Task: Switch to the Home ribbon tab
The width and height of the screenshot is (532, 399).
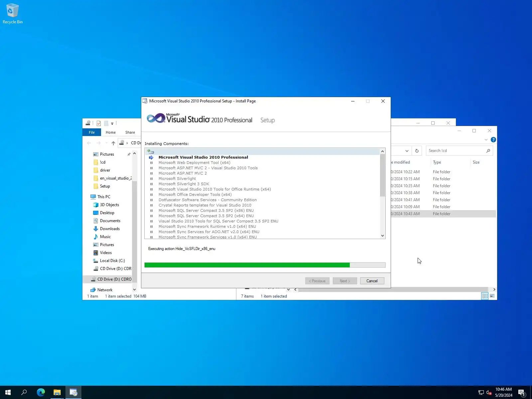Action: coord(111,132)
